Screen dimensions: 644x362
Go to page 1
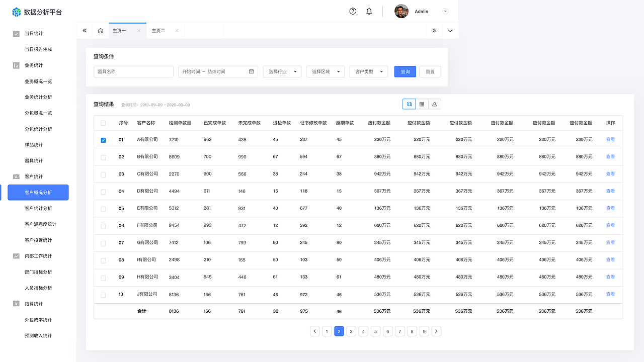(327, 331)
